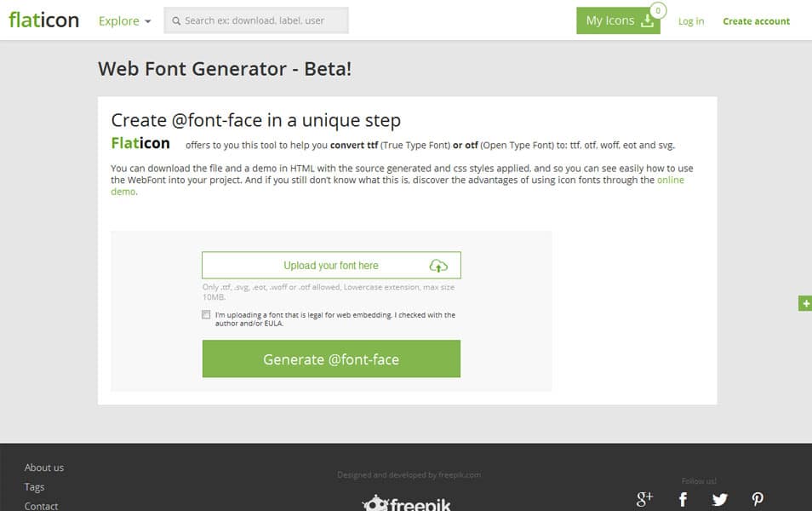Click the Facebook icon in the footer
The image size is (812, 511).
pyautogui.click(x=683, y=498)
